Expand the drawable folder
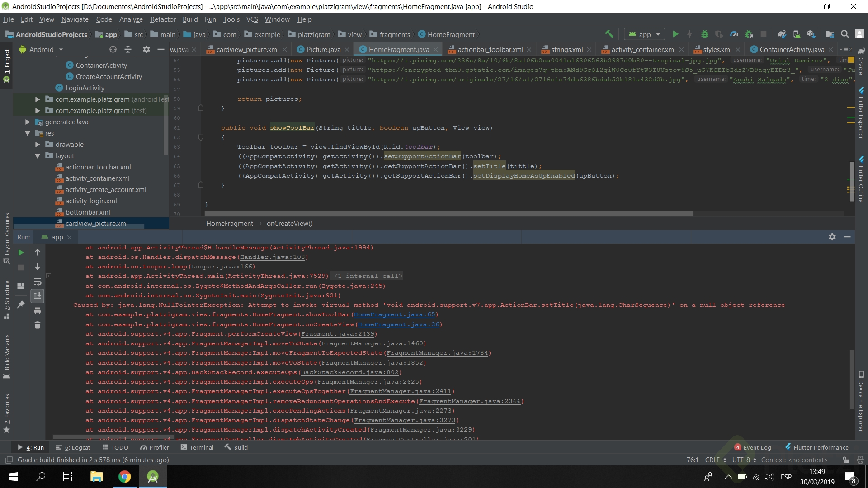 tap(38, 144)
